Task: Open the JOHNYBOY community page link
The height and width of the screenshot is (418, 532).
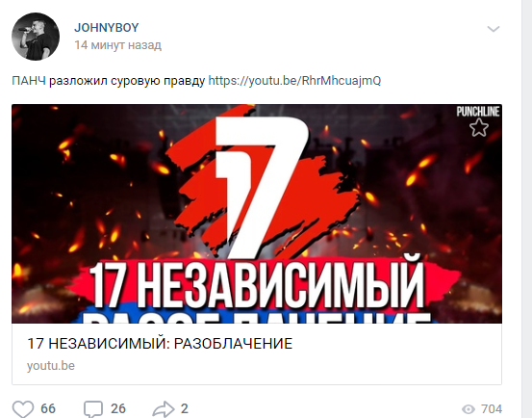Action: [107, 28]
